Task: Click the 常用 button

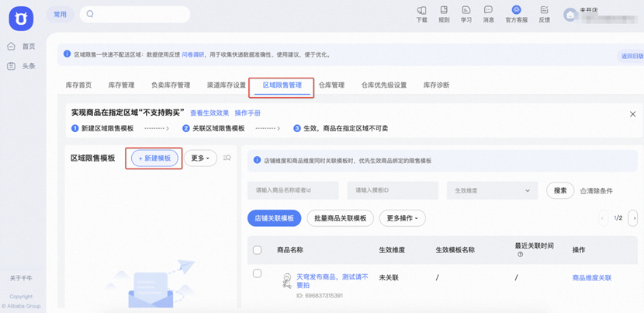Action: pyautogui.click(x=60, y=15)
